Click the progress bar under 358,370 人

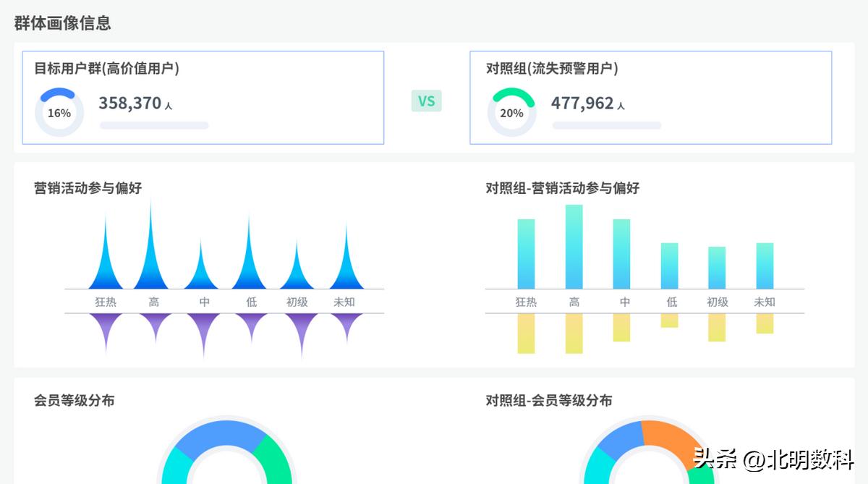coord(153,125)
